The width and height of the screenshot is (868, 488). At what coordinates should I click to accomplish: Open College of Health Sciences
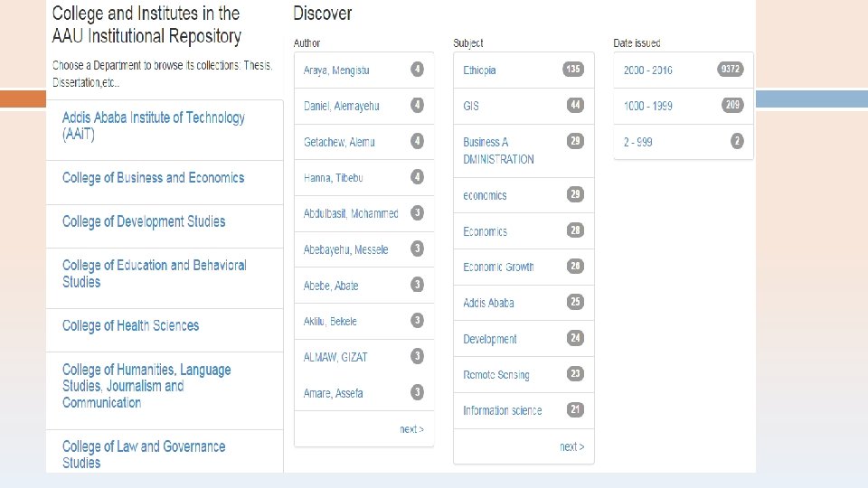130,325
